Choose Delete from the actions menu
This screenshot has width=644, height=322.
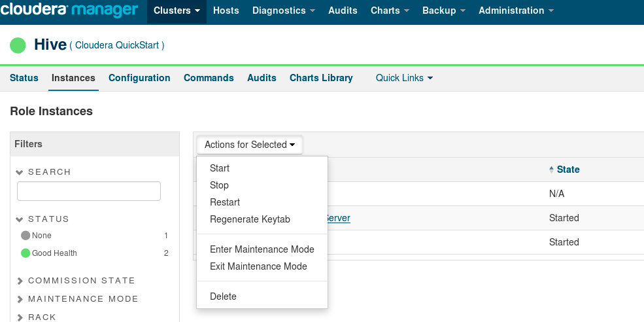pos(223,296)
